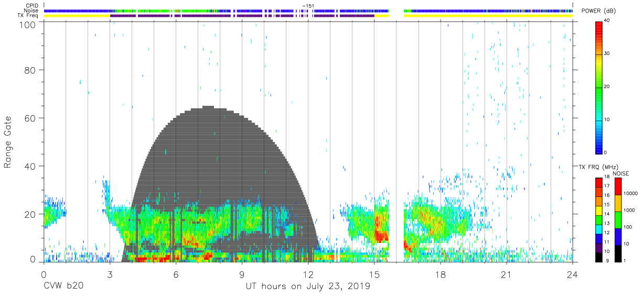Click the '9' tick on UT hours axis

point(242,274)
